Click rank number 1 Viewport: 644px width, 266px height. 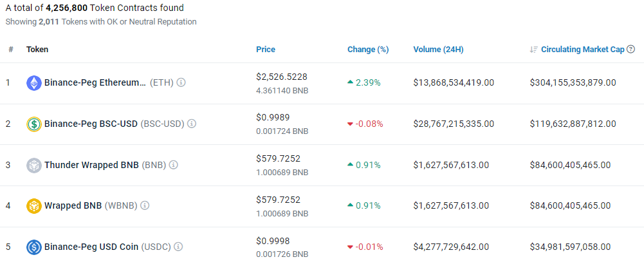coord(8,82)
